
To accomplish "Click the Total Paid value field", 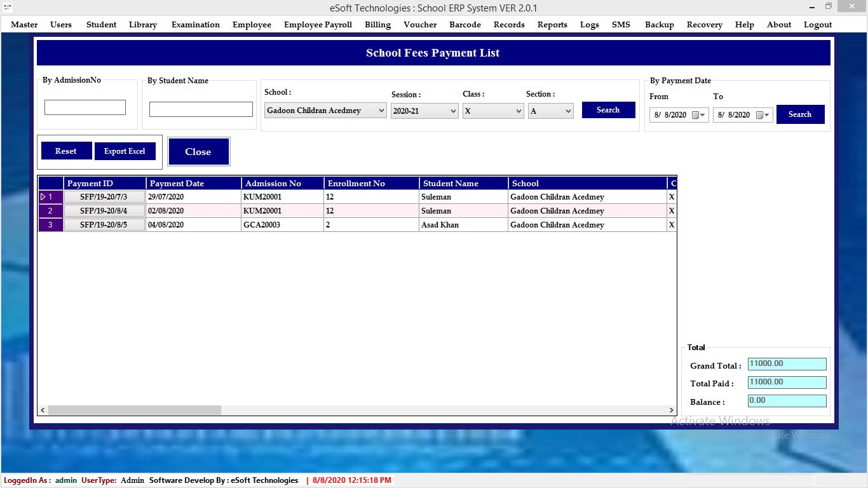I will coord(787,383).
